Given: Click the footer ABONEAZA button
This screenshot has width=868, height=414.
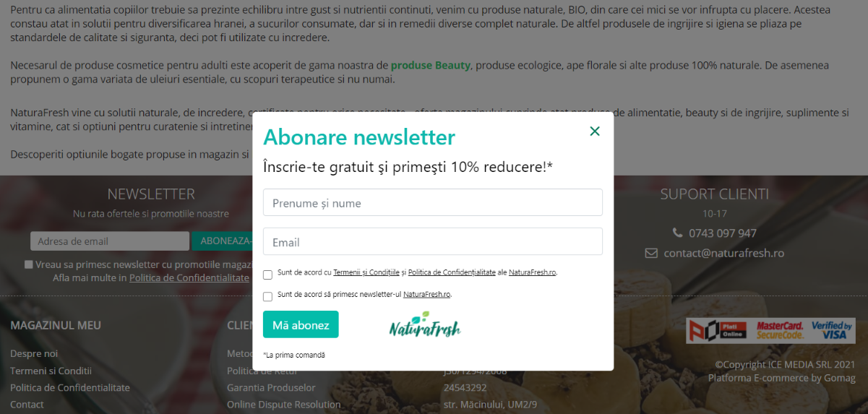Looking at the screenshot, I should click(222, 241).
